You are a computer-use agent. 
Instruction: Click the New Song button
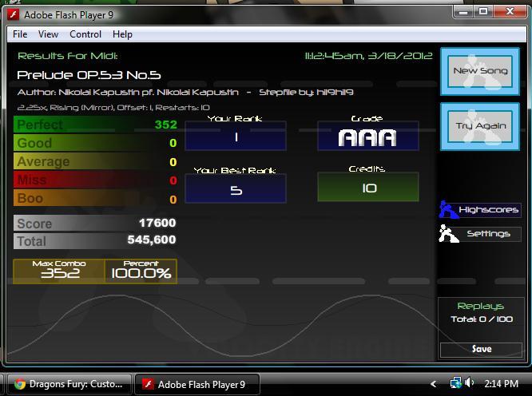point(480,72)
